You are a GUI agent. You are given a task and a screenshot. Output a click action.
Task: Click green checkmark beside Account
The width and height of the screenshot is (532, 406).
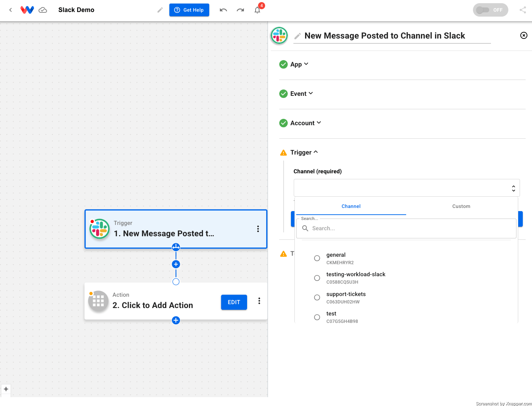[x=283, y=123]
